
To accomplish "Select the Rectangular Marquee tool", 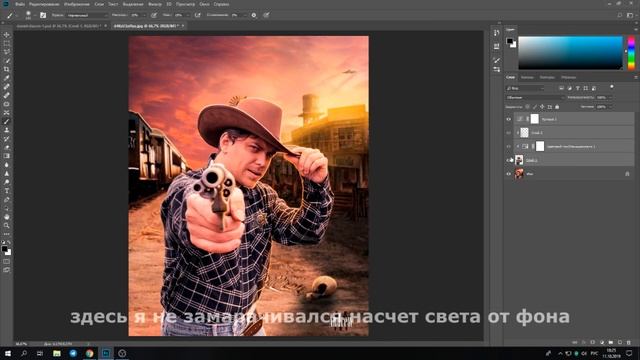I will (x=7, y=43).
